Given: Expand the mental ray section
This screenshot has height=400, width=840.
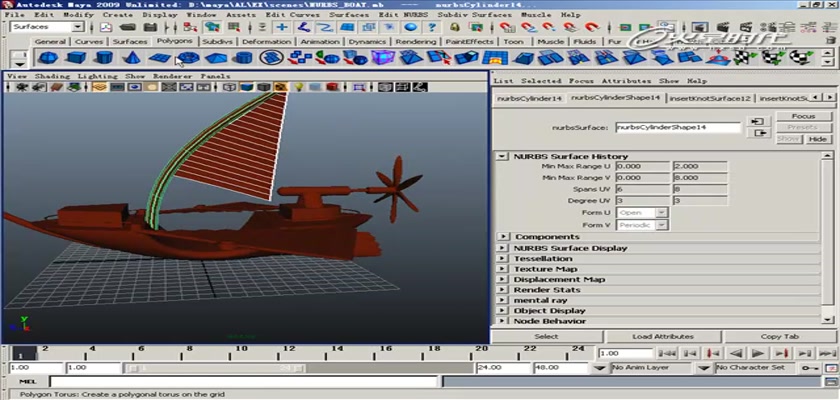Looking at the screenshot, I should pos(502,300).
